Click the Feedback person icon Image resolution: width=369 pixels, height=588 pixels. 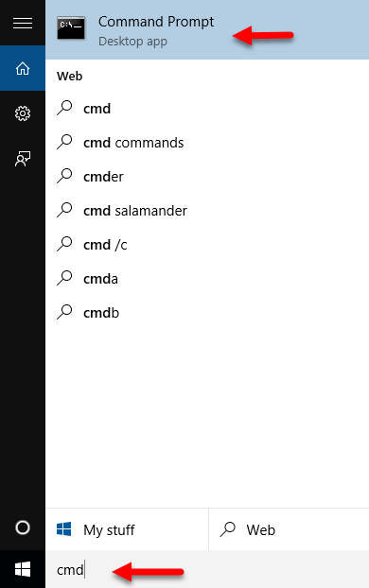(23, 159)
